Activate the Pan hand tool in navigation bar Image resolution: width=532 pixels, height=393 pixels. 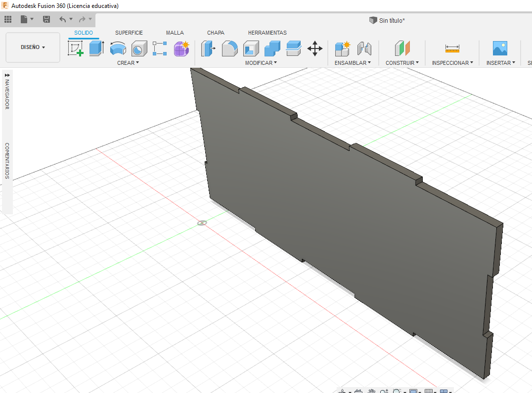(x=372, y=392)
